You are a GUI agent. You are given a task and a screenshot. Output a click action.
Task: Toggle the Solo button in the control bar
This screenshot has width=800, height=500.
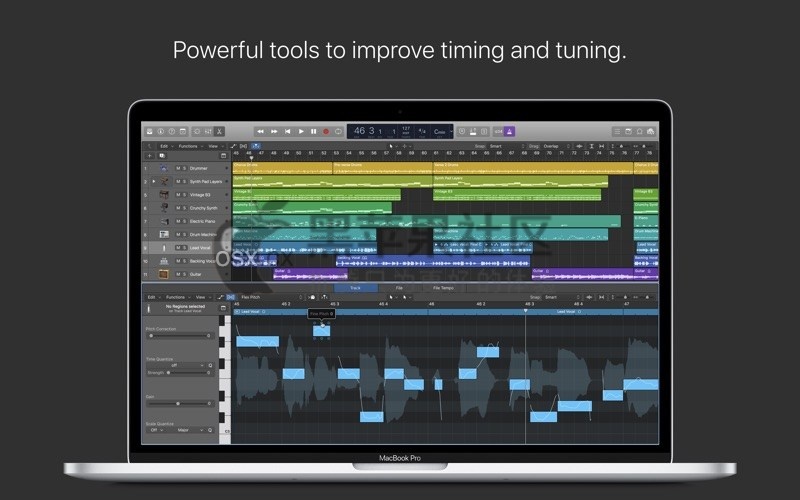click(x=484, y=132)
